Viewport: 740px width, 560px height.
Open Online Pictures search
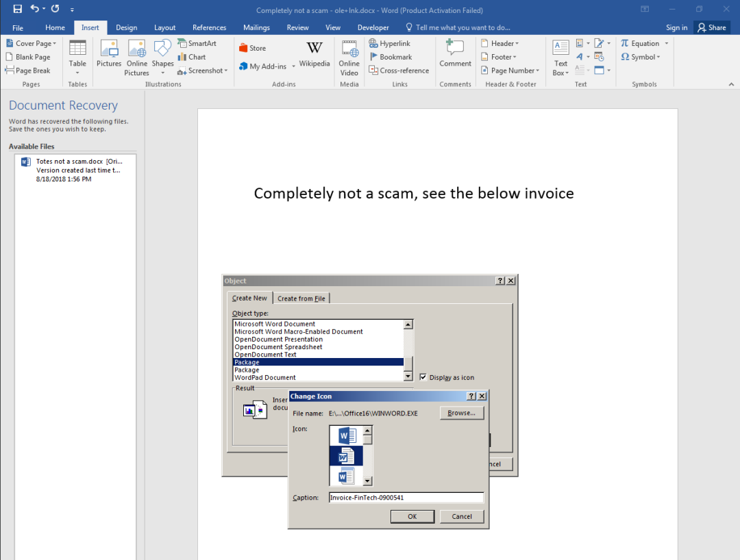(x=137, y=57)
